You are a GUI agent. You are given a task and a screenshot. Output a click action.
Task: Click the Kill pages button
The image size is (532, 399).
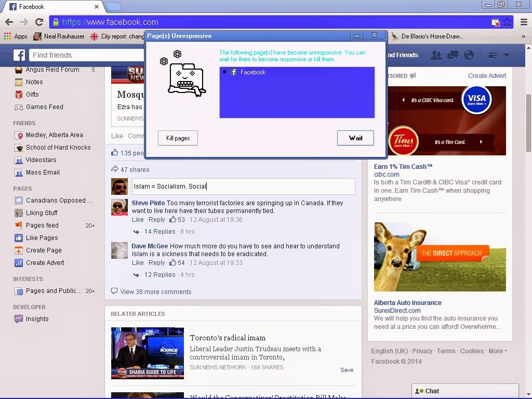click(x=178, y=138)
